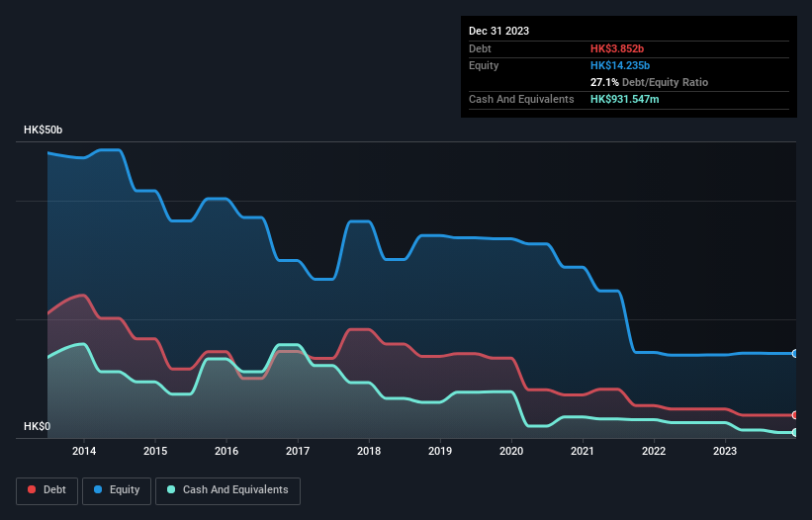The height and width of the screenshot is (520, 812).
Task: Select the 2020 x-axis label
Action: (x=511, y=451)
